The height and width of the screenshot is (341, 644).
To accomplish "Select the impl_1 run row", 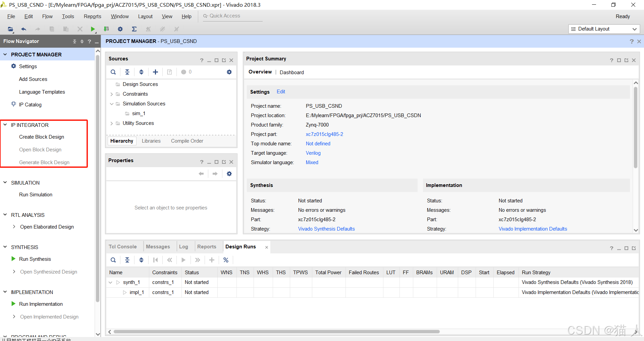I will tap(372, 293).
